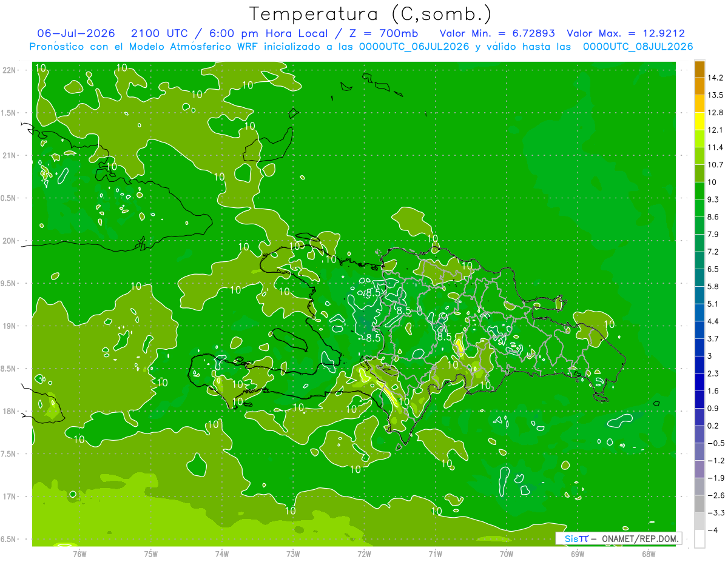Select the date text "06-Jul-2026"
Screen dimensions: 728x562
click(x=76, y=33)
